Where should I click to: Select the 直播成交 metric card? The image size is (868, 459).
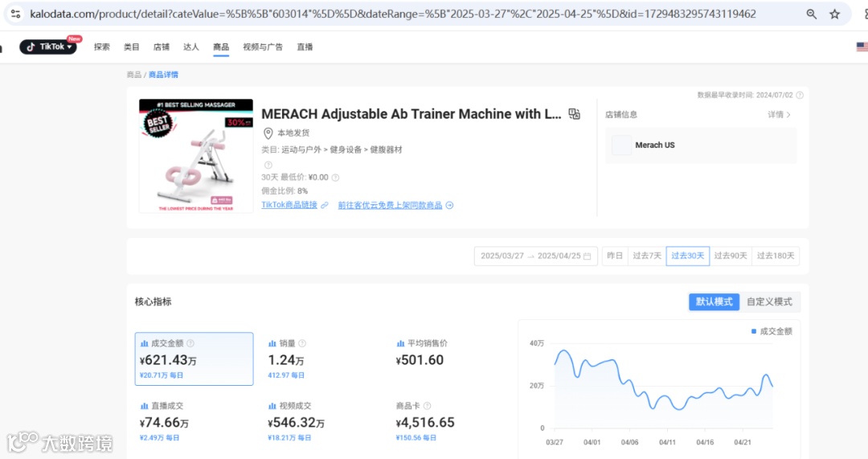194,421
